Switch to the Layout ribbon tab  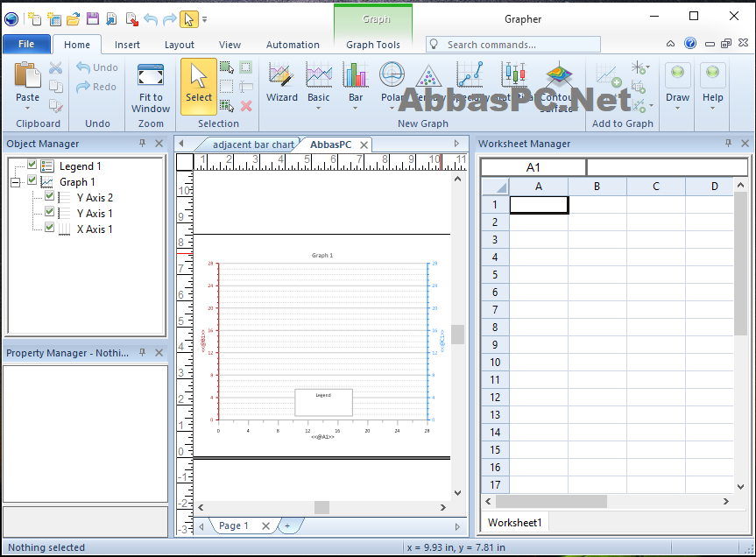pyautogui.click(x=180, y=45)
